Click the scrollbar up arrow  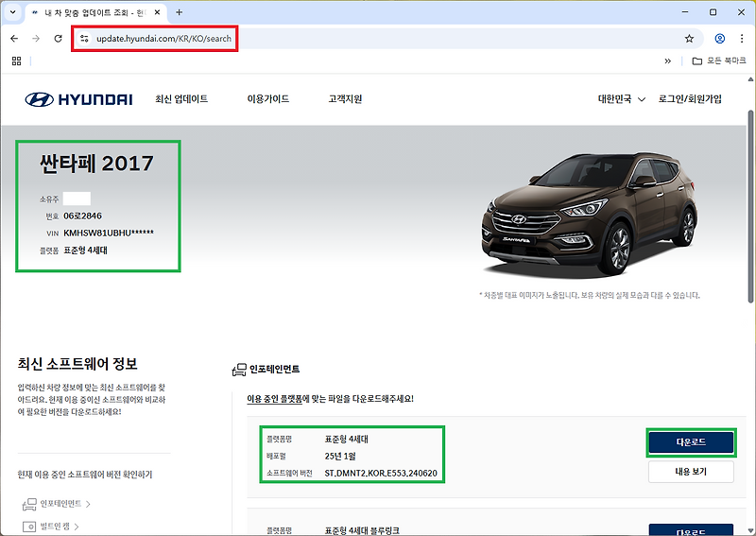coord(750,79)
